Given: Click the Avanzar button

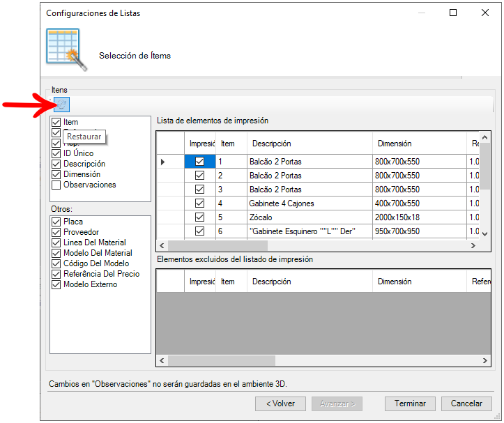Looking at the screenshot, I should [x=337, y=403].
